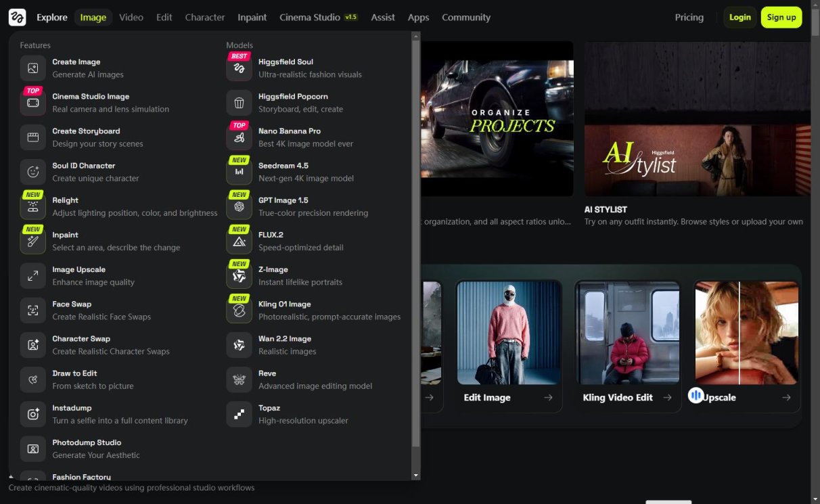
Task: Switch to Cinema Studio tab
Action: tap(310, 18)
